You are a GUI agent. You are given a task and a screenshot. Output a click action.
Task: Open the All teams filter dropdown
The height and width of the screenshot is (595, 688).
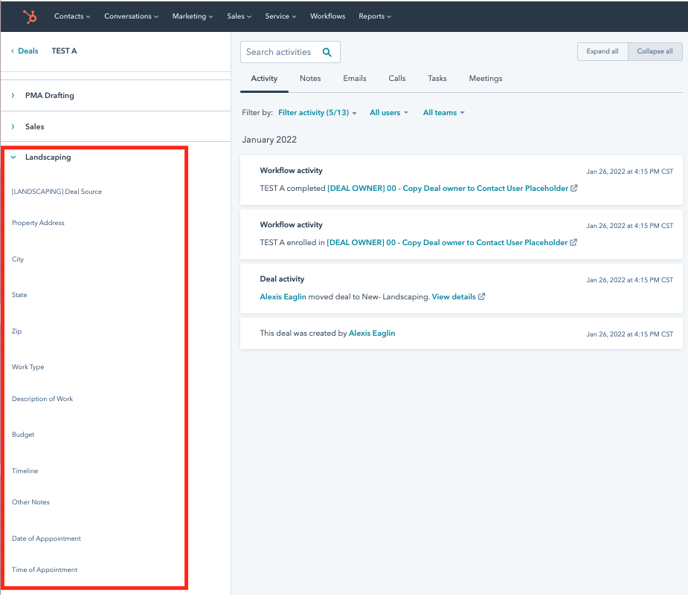(444, 113)
